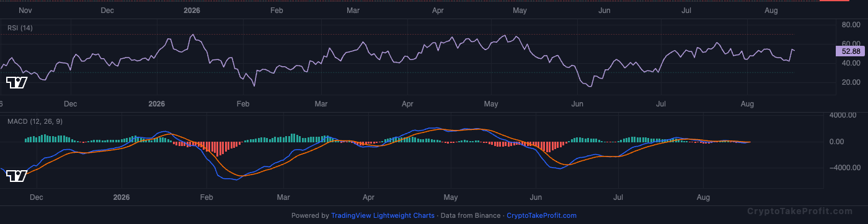Click the May label on the MACD time axis

point(451,197)
